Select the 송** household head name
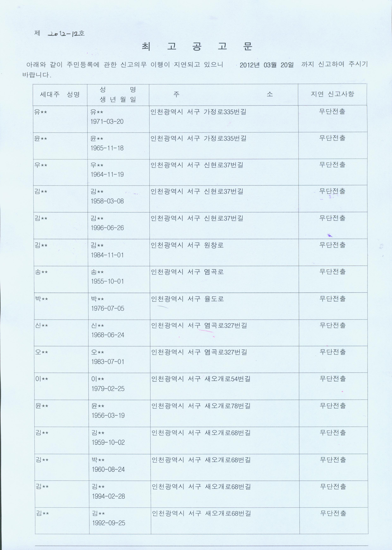 (x=41, y=272)
